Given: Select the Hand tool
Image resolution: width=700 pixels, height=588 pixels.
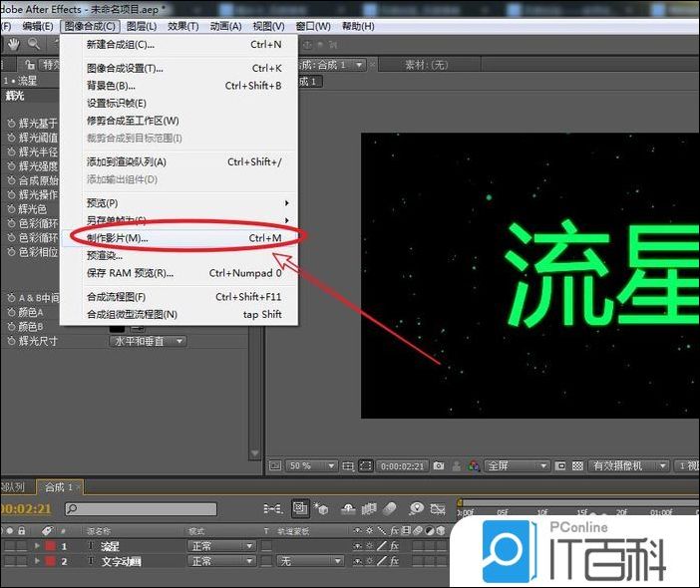Looking at the screenshot, I should click(x=13, y=44).
